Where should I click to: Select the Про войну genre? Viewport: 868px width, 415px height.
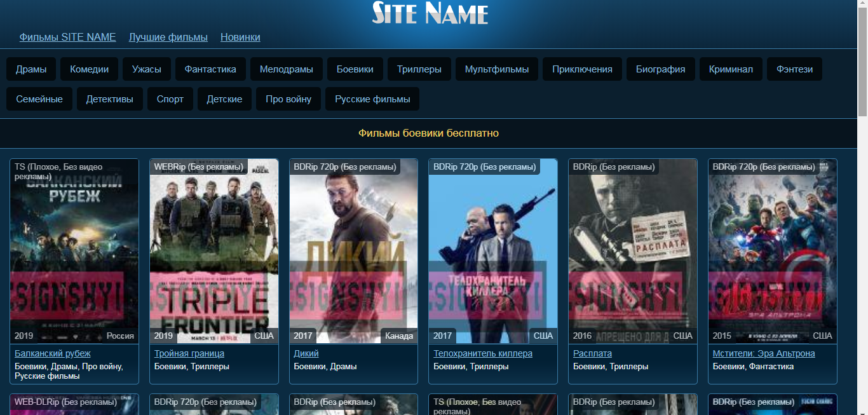288,99
